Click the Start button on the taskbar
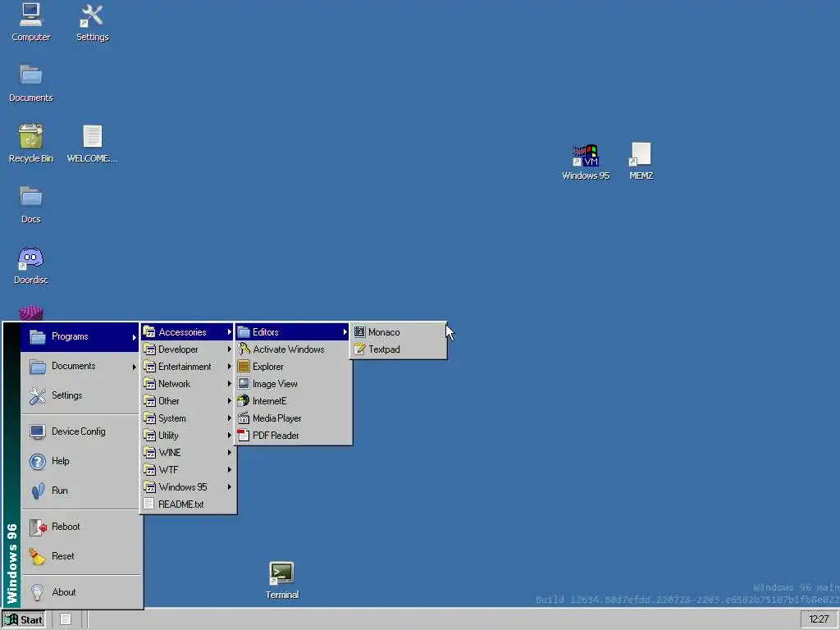Viewport: 840px width, 630px height. pos(24,619)
